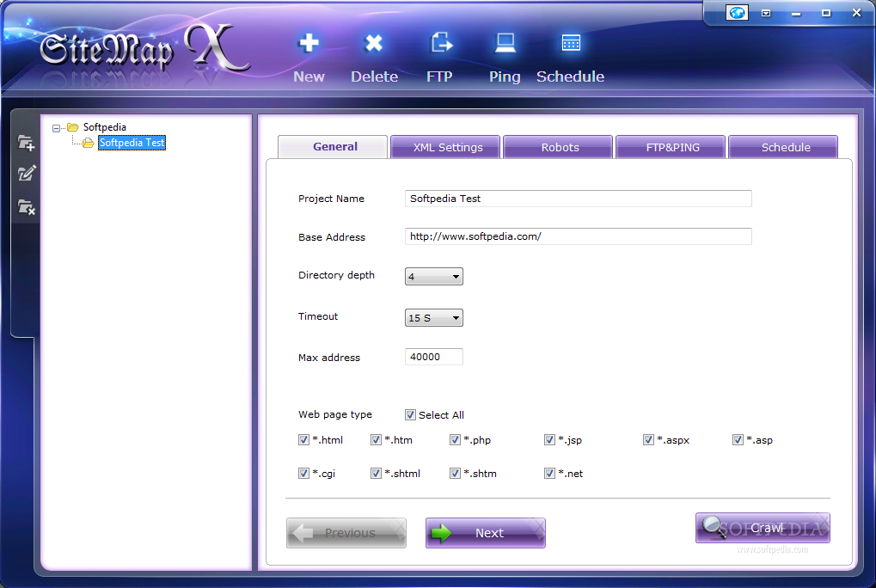Open the Directory depth dropdown
This screenshot has height=588, width=876.
(x=433, y=277)
